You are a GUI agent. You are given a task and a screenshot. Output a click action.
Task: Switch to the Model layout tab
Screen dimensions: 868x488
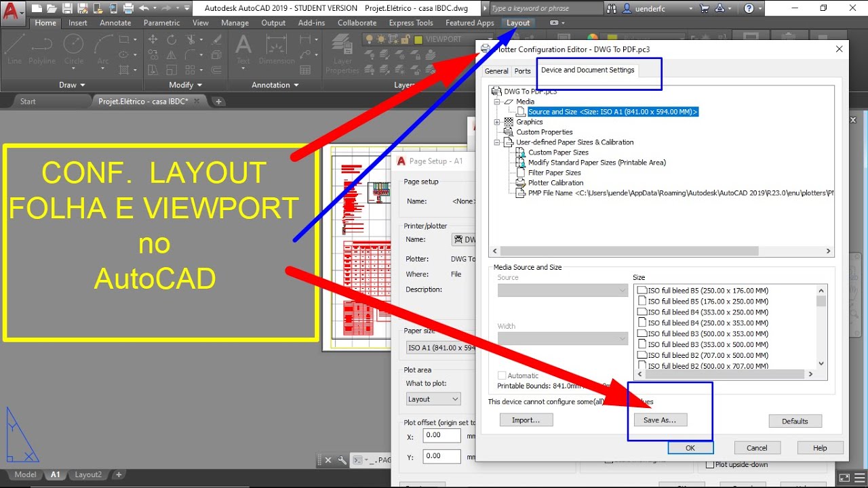click(x=25, y=474)
